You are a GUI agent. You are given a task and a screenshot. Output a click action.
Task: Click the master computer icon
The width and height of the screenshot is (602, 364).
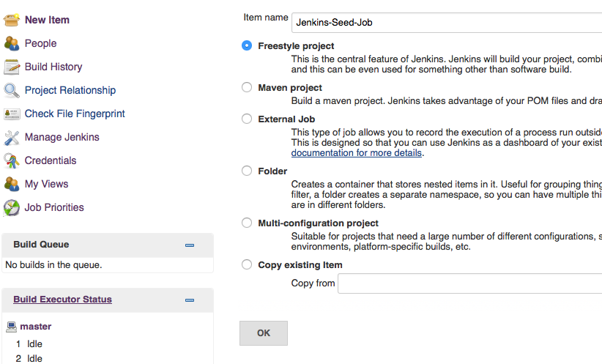click(12, 327)
